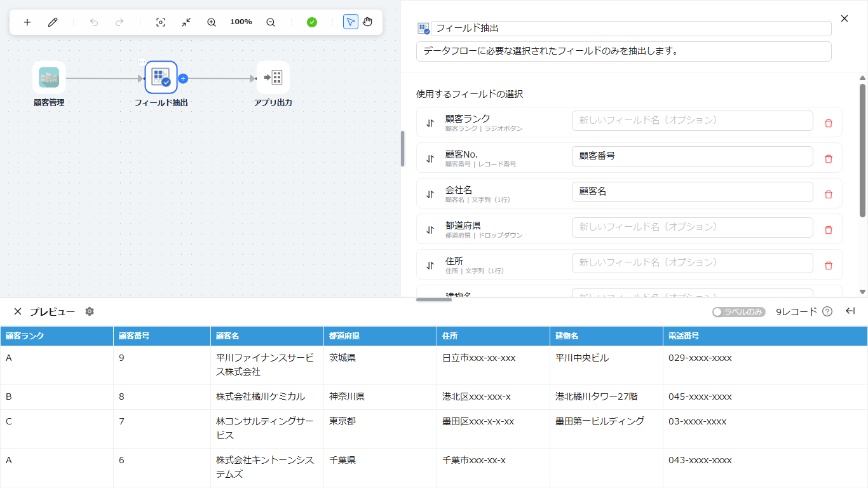
Task: Close the preview panel with X
Action: pyautogui.click(x=18, y=311)
